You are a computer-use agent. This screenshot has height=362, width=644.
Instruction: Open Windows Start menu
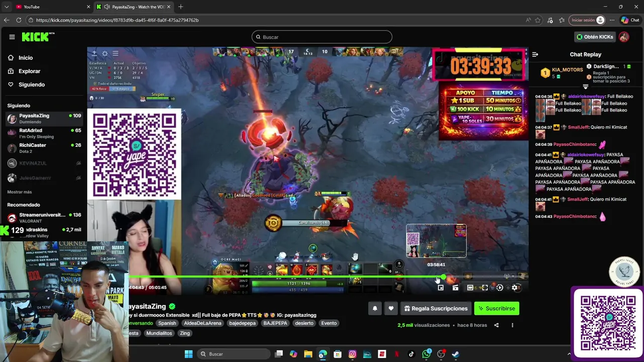point(188,354)
